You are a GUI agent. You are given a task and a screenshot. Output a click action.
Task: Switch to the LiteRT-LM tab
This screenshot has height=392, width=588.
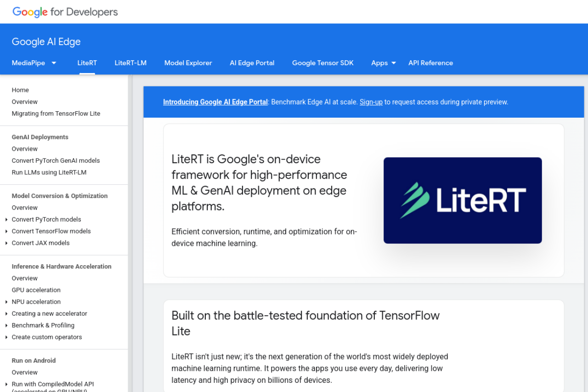click(x=130, y=63)
